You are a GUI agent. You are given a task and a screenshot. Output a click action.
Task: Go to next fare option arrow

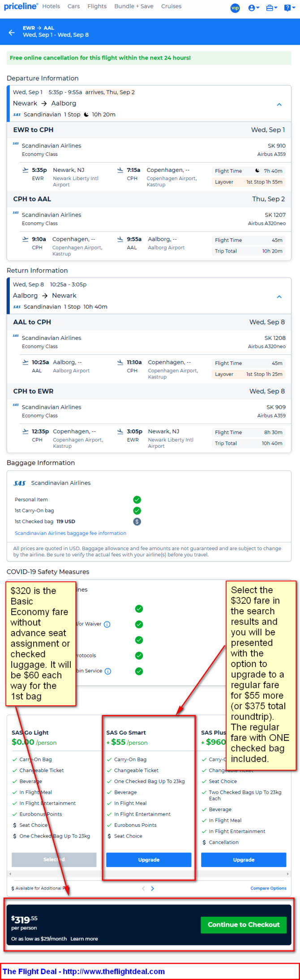pos(153,888)
